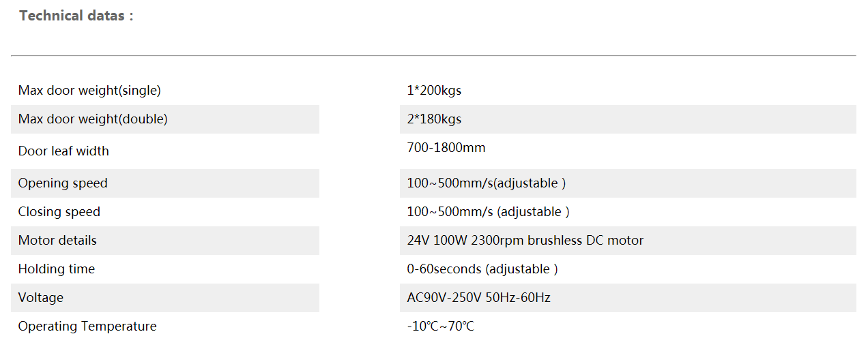Click the "Operating Temperature" label
The width and height of the screenshot is (868, 349).
tap(87, 327)
